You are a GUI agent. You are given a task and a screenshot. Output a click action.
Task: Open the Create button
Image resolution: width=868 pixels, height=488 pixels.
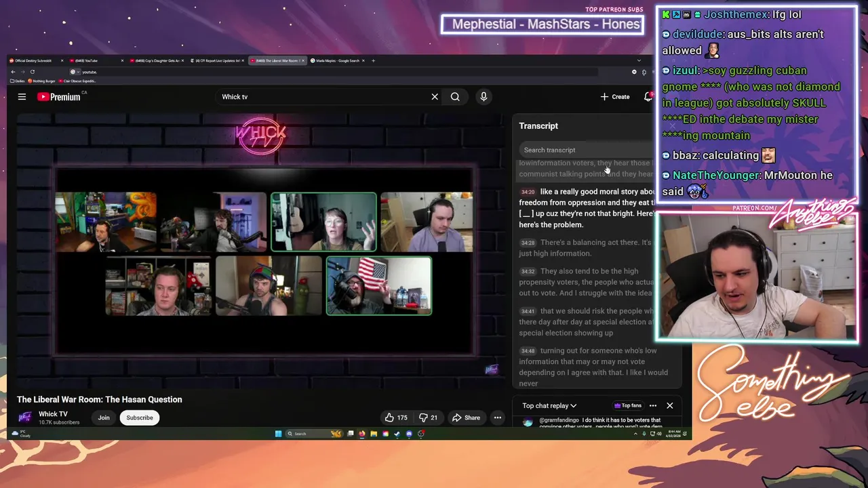[615, 97]
